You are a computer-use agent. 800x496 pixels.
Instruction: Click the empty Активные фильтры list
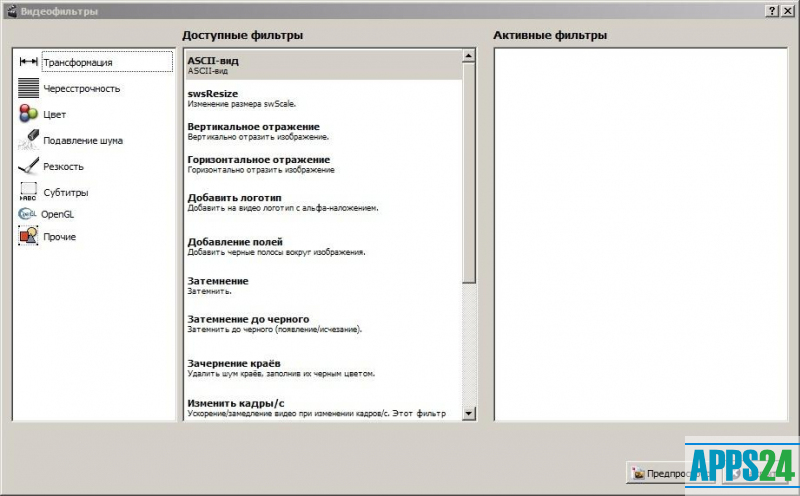(641, 234)
